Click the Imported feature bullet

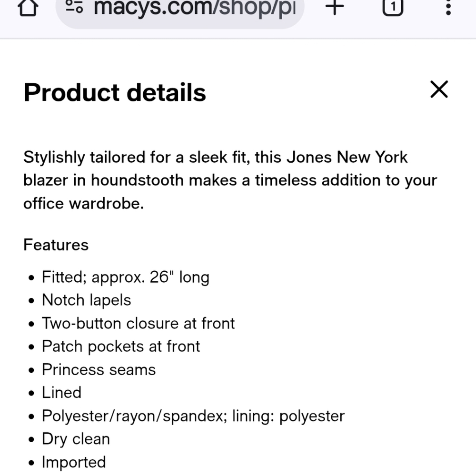[74, 462]
